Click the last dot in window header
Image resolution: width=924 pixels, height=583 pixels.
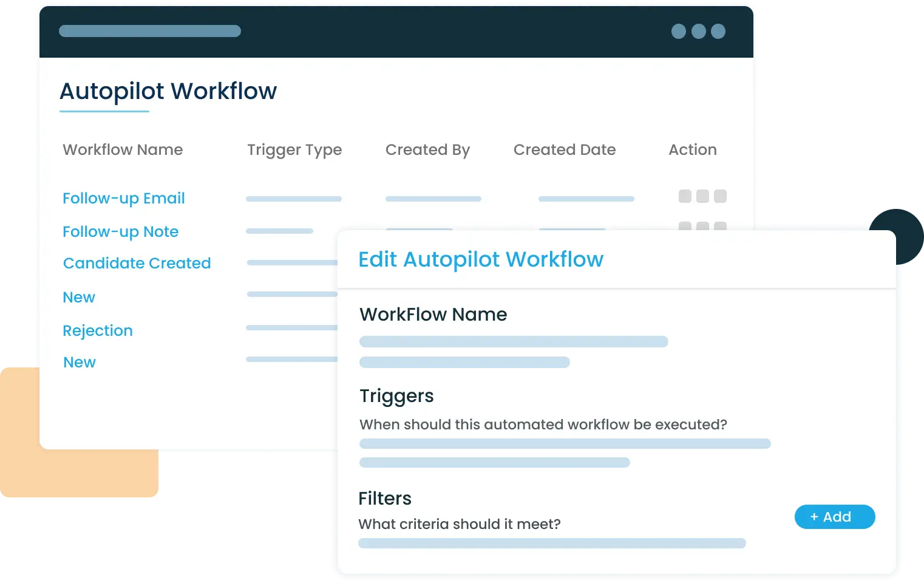(718, 31)
